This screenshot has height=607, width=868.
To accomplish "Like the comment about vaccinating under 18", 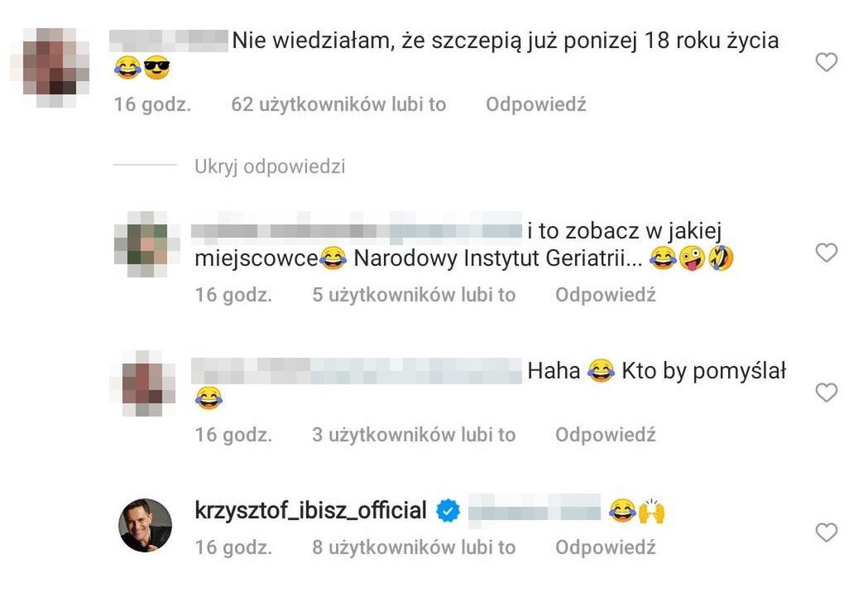I will (x=826, y=62).
